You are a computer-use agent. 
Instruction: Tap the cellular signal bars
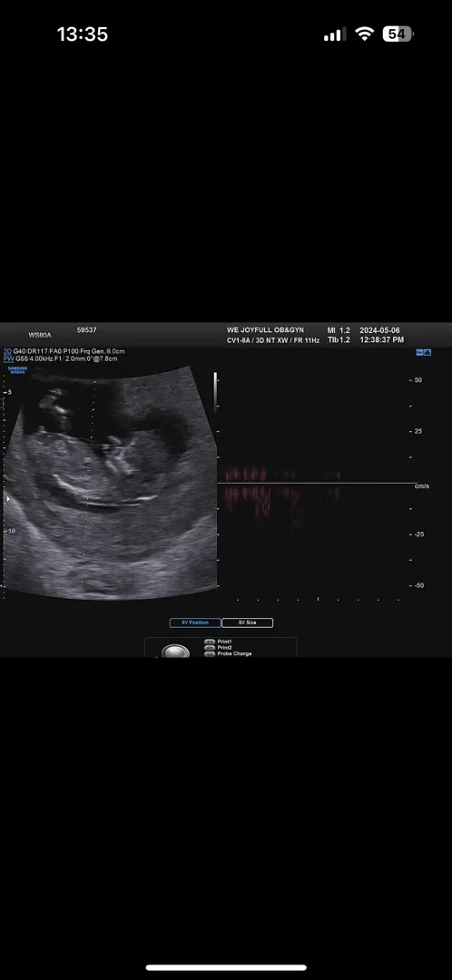335,35
